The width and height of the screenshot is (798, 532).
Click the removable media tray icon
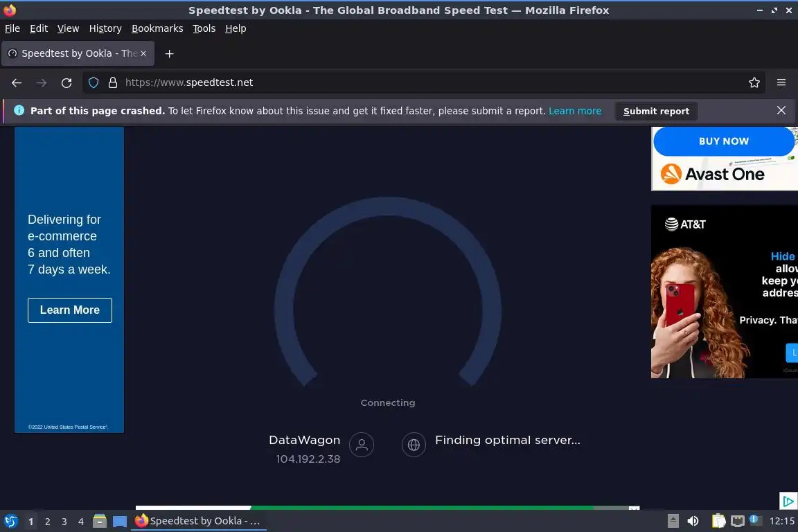pos(673,521)
